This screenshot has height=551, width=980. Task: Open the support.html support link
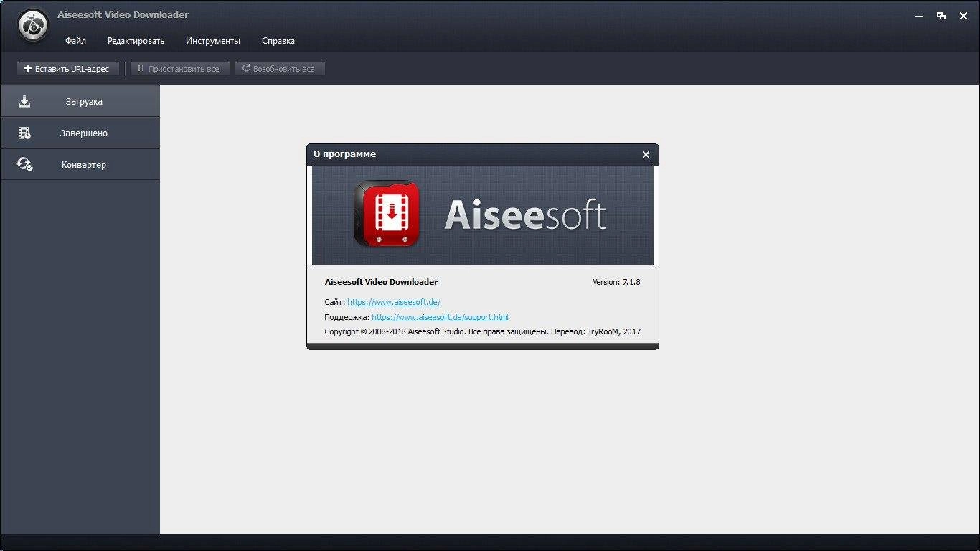[440, 317]
